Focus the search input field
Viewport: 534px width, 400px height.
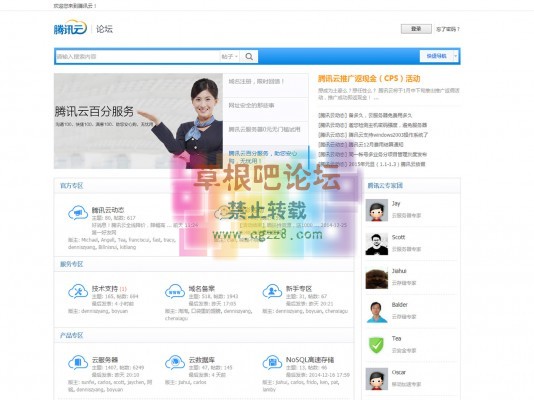[x=137, y=57]
